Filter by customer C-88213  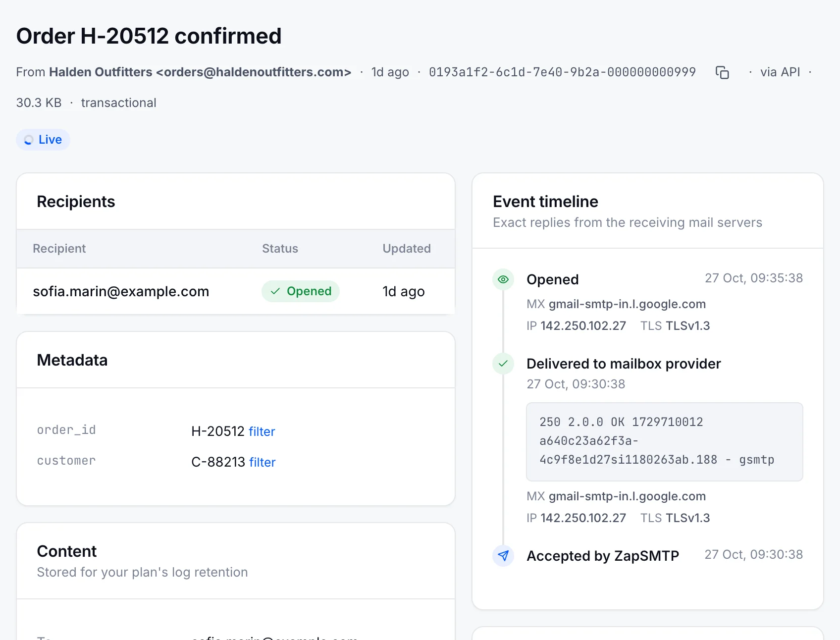[262, 462]
